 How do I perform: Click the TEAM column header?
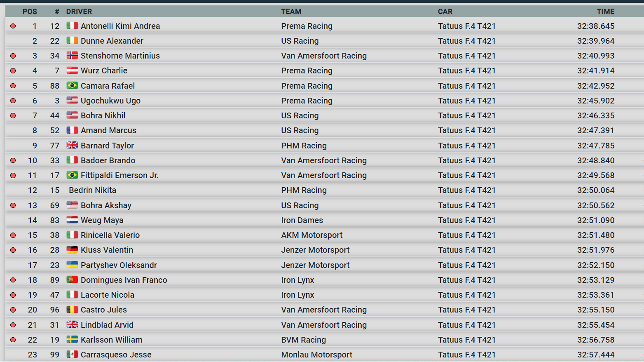291,12
